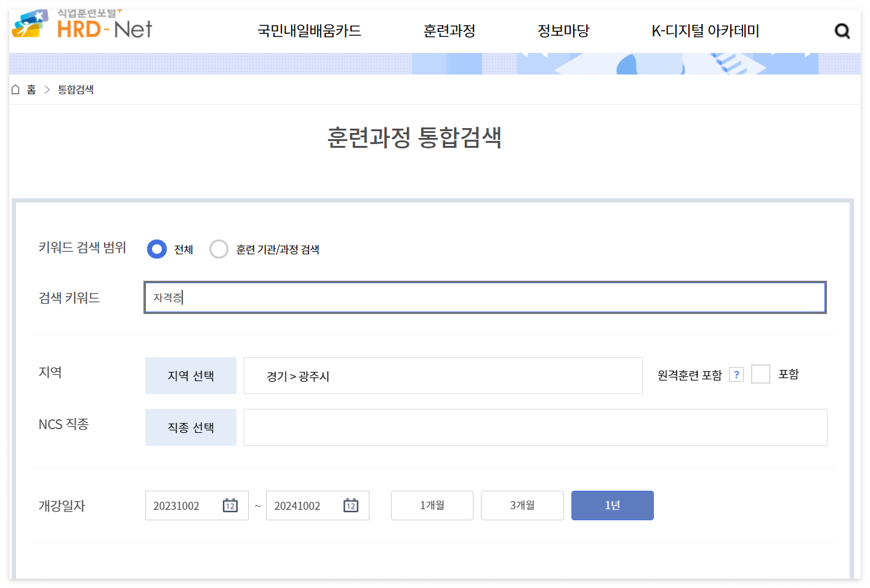Open the K-디지털 아카데미 menu
870x588 pixels.
point(704,31)
